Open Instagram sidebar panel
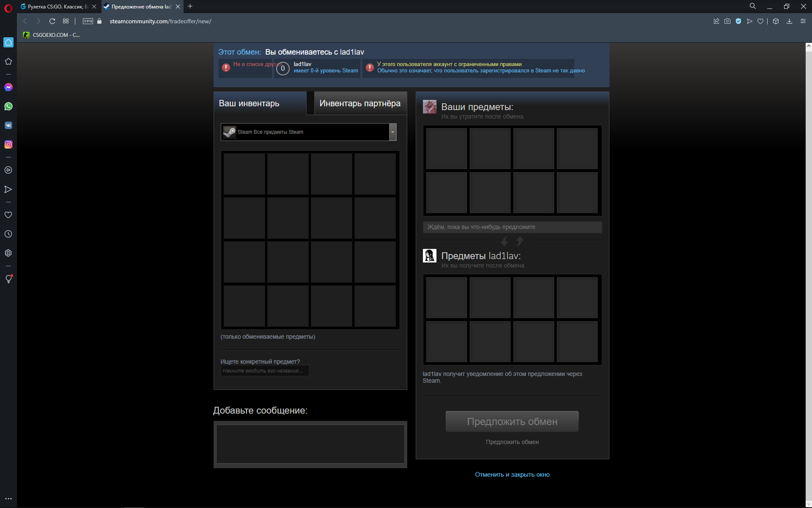 point(8,144)
